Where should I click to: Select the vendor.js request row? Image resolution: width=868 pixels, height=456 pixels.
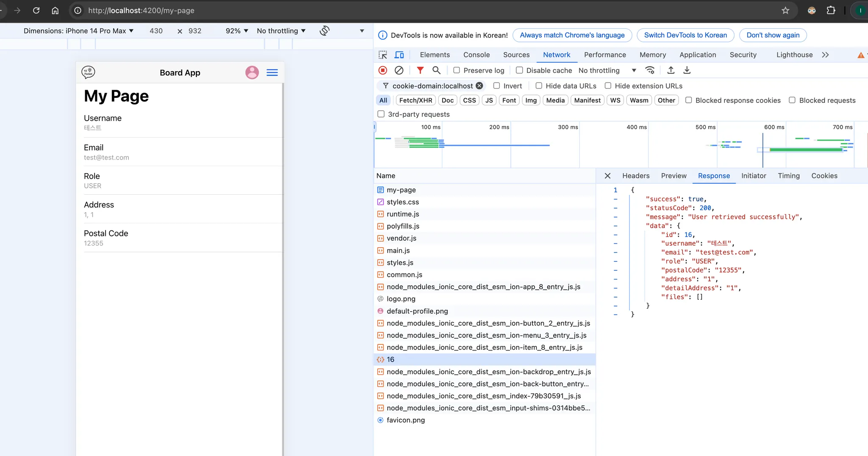401,238
